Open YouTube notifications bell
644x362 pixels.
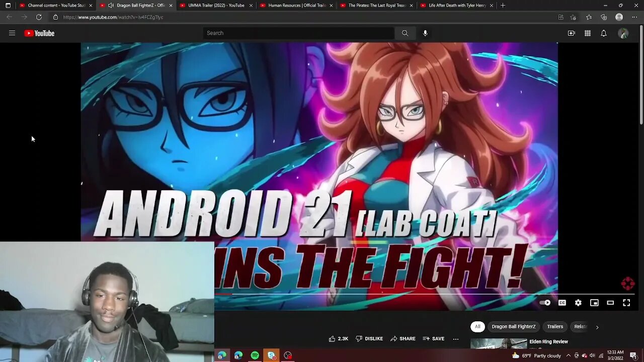point(604,33)
